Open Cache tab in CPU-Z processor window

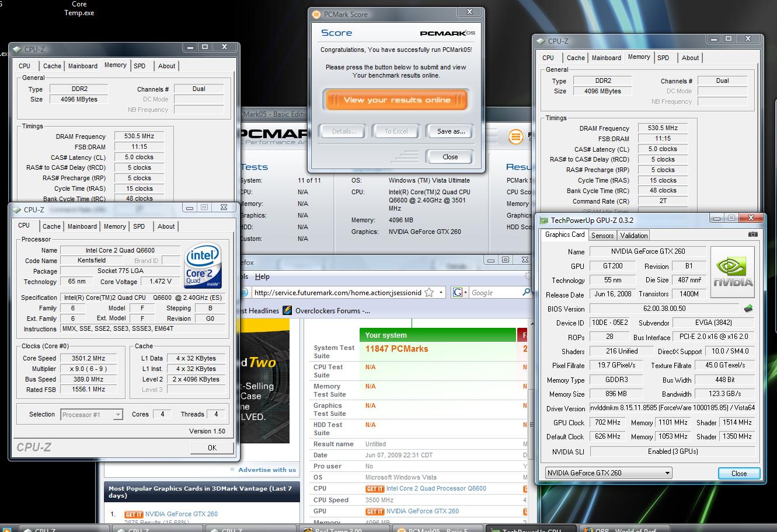tap(51, 226)
